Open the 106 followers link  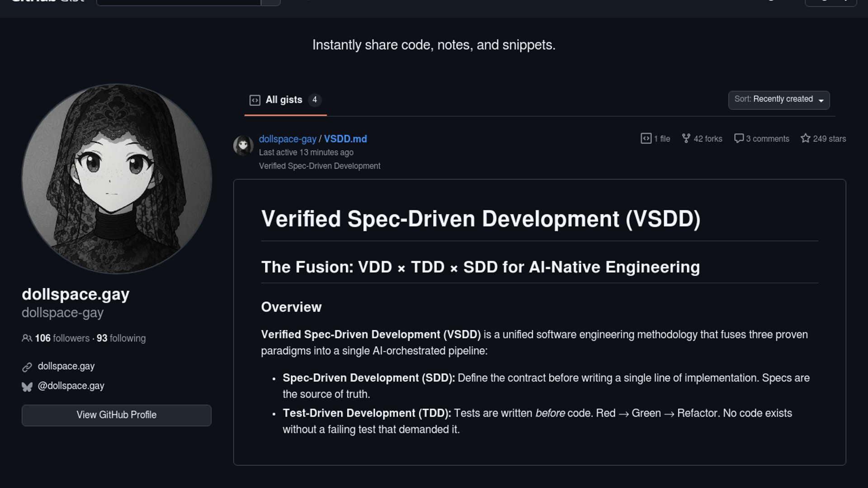pos(62,338)
